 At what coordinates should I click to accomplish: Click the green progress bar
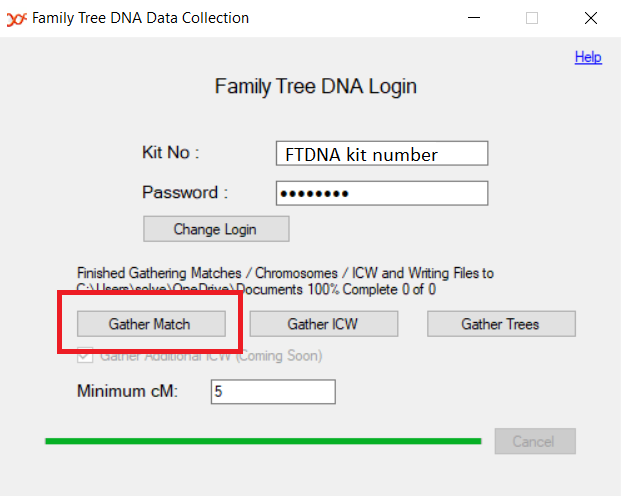263,441
